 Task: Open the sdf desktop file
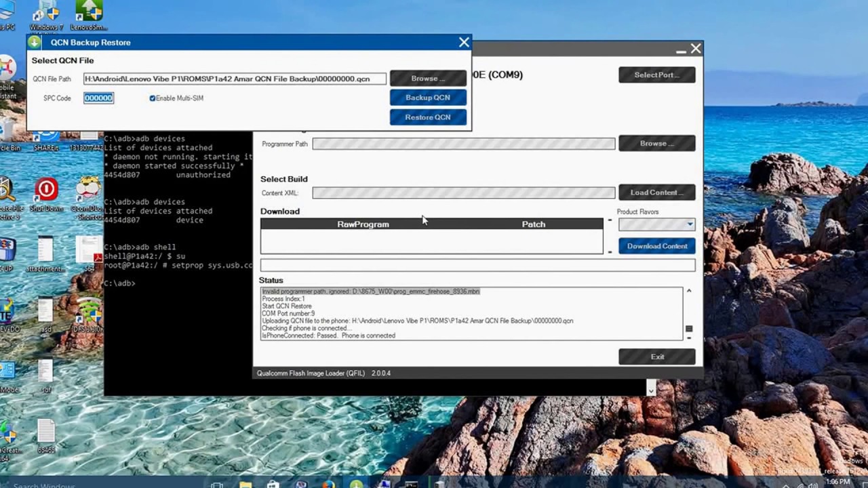coord(45,376)
